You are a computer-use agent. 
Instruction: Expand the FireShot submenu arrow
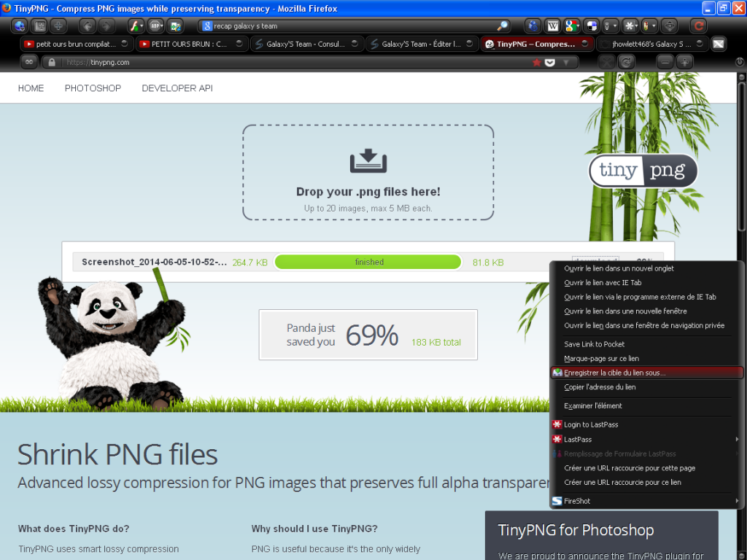[737, 501]
